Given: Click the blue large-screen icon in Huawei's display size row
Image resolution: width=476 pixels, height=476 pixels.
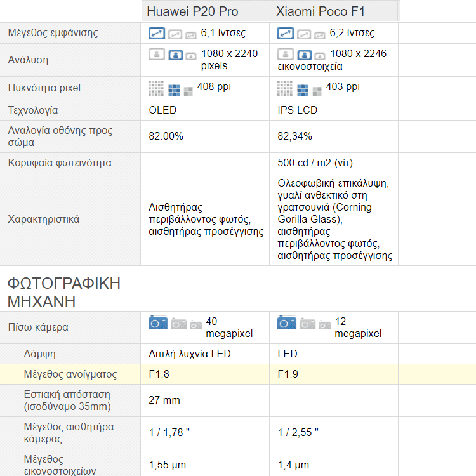Looking at the screenshot, I should (157, 33).
